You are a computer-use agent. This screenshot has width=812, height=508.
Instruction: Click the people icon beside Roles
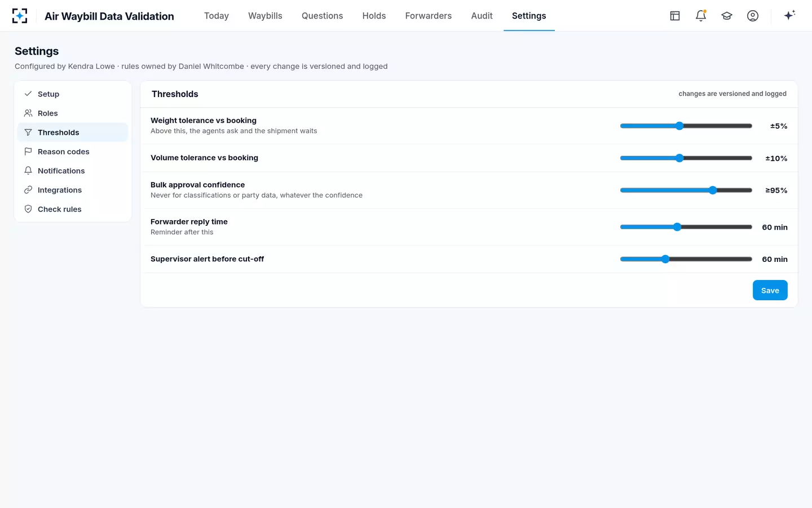(28, 113)
